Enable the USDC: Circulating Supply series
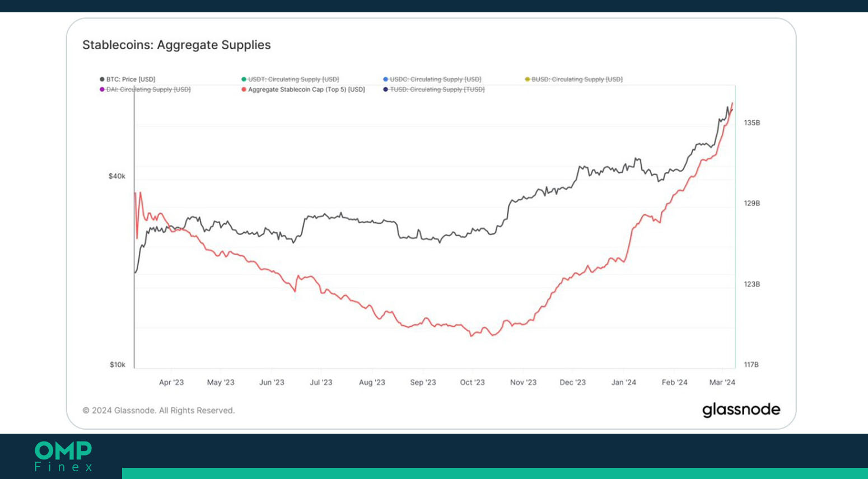This screenshot has height=479, width=868. point(432,79)
